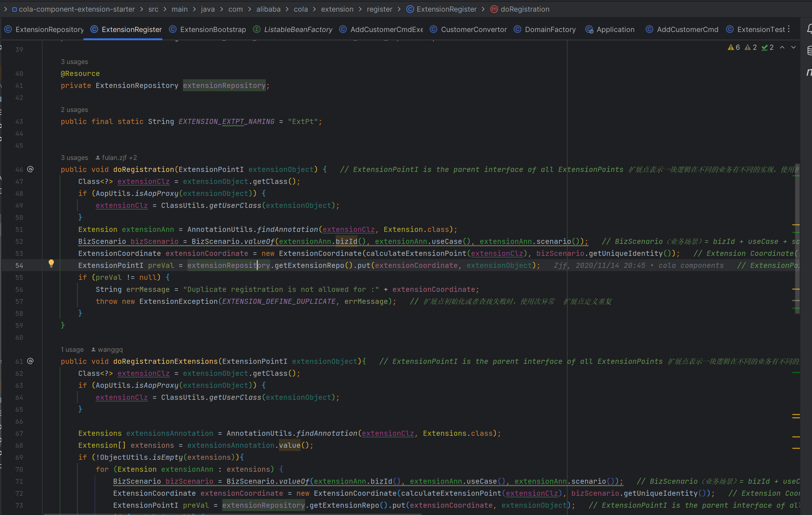This screenshot has width=812, height=515.
Task: Click the 'com' breadcrumb item
Action: pos(235,9)
